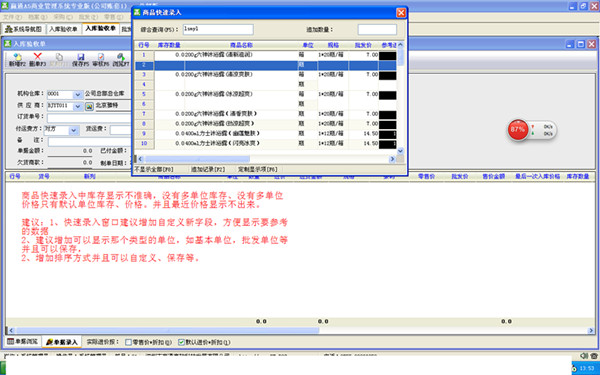Click the 最后一次入库价格 column header
Screen dimensions: 600x375
point(537,176)
